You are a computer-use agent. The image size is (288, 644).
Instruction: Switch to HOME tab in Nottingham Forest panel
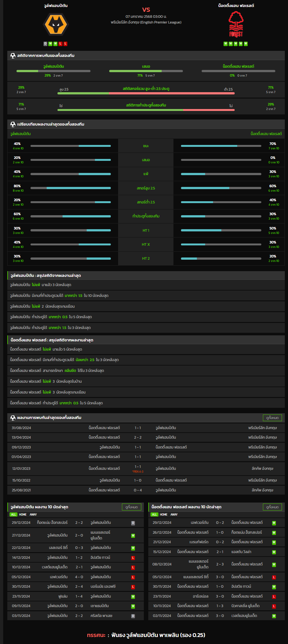(x=164, y=514)
